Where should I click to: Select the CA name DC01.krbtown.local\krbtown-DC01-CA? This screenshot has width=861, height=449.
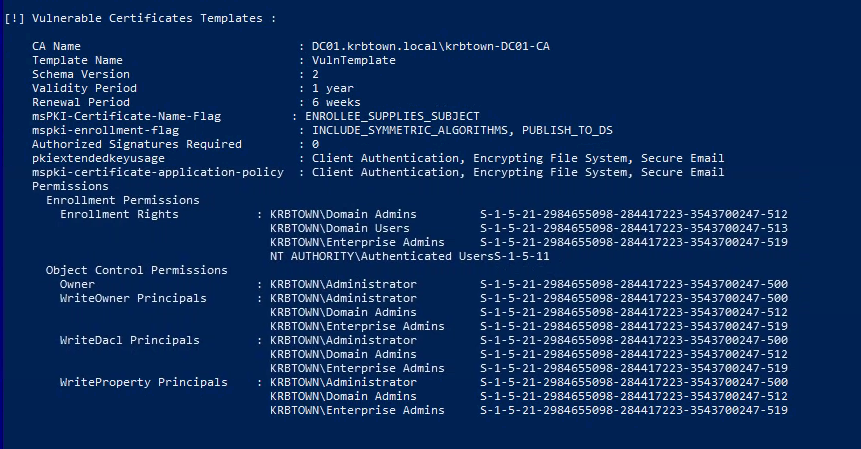[x=430, y=46]
